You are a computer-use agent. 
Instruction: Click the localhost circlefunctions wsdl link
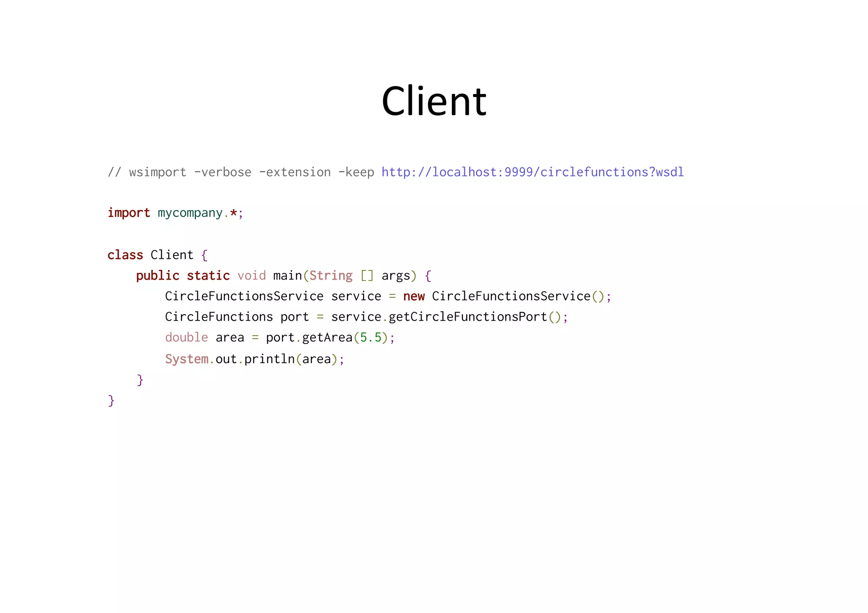tap(532, 172)
